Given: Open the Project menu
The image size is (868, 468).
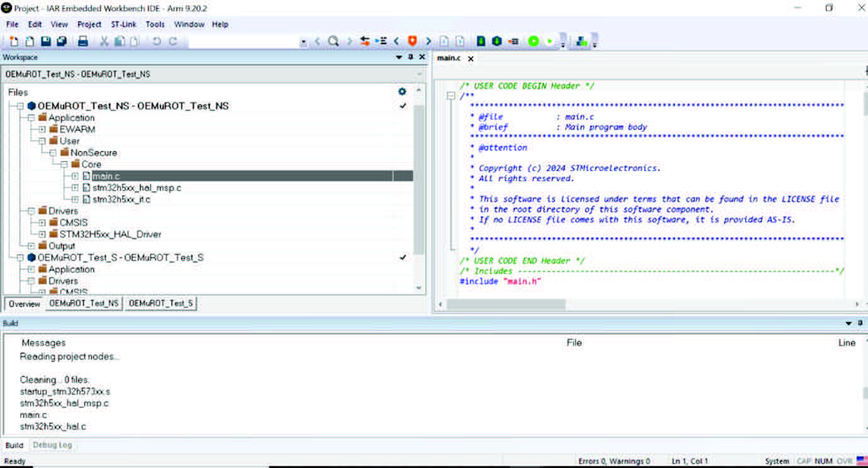Looking at the screenshot, I should click(x=89, y=25).
